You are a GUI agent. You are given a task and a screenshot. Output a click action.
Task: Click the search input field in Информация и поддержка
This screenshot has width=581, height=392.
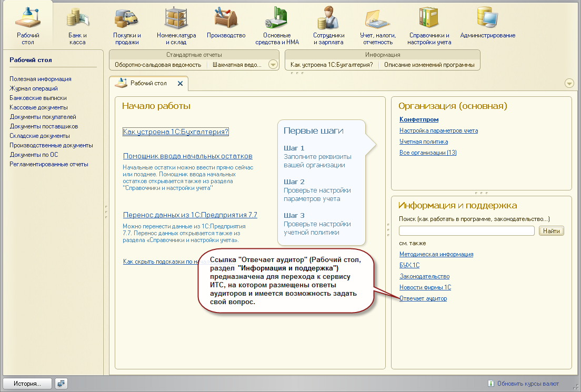(x=466, y=231)
